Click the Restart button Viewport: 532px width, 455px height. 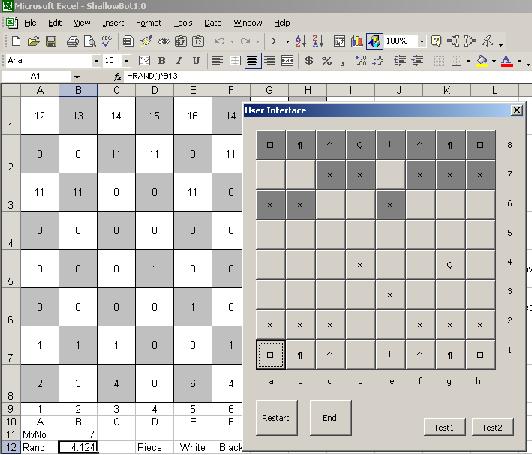tap(277, 418)
